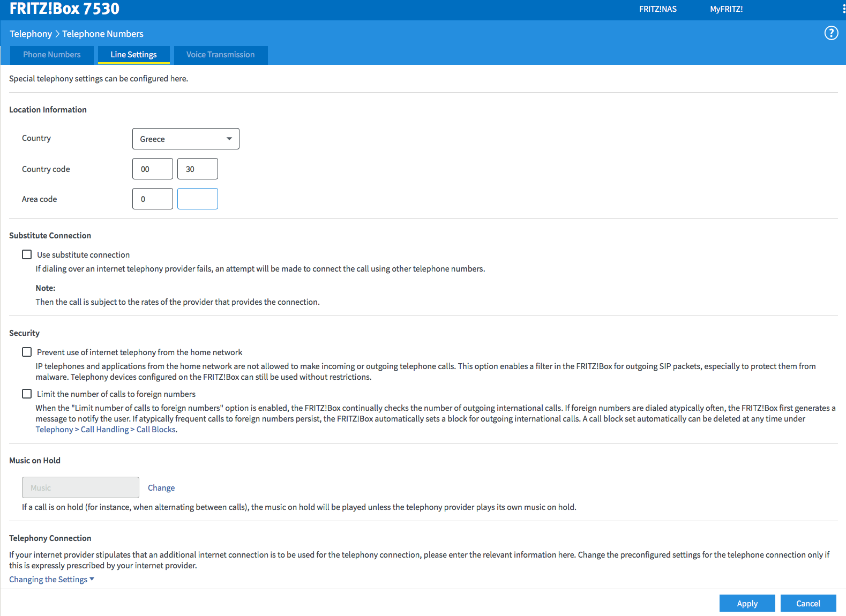Open the help question mark icon
846x616 pixels.
(x=831, y=33)
